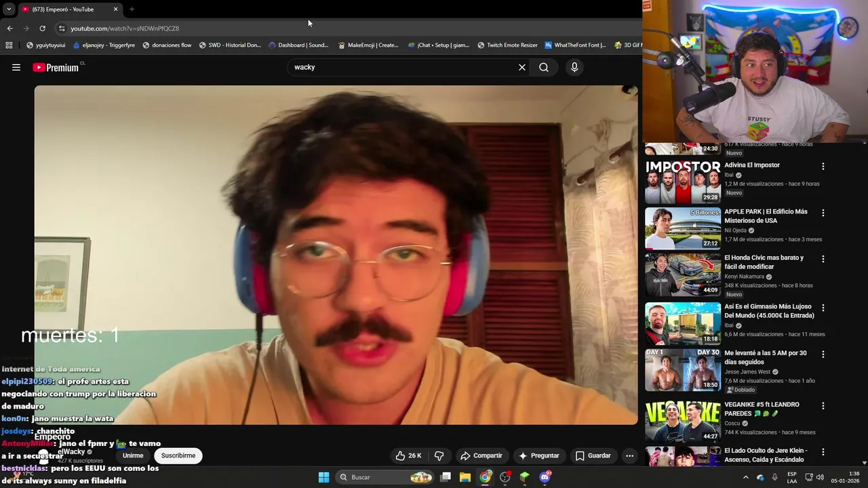Image resolution: width=868 pixels, height=488 pixels.
Task: Select the Empeoró - YouTube tab
Action: tap(69, 9)
